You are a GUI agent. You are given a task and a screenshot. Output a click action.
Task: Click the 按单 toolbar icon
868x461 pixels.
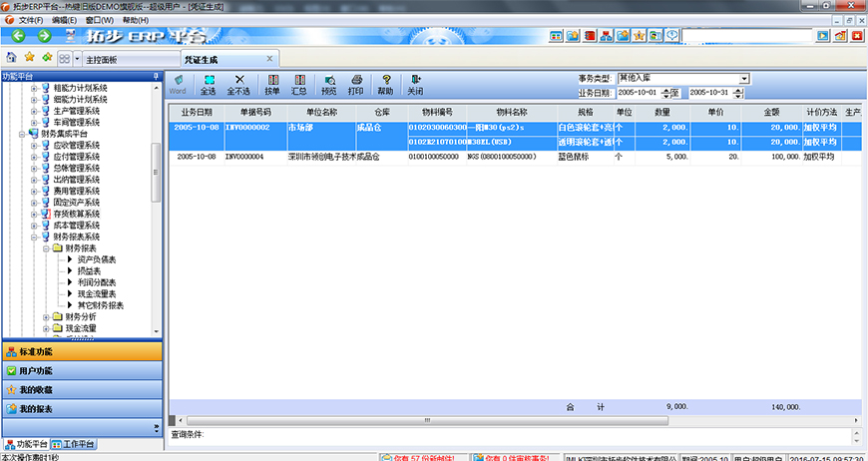point(272,85)
